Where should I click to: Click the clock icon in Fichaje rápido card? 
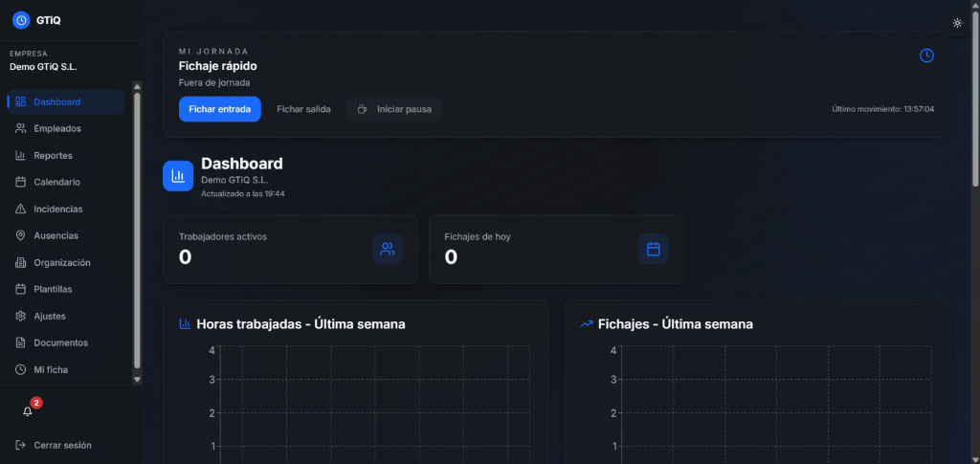[x=926, y=55]
